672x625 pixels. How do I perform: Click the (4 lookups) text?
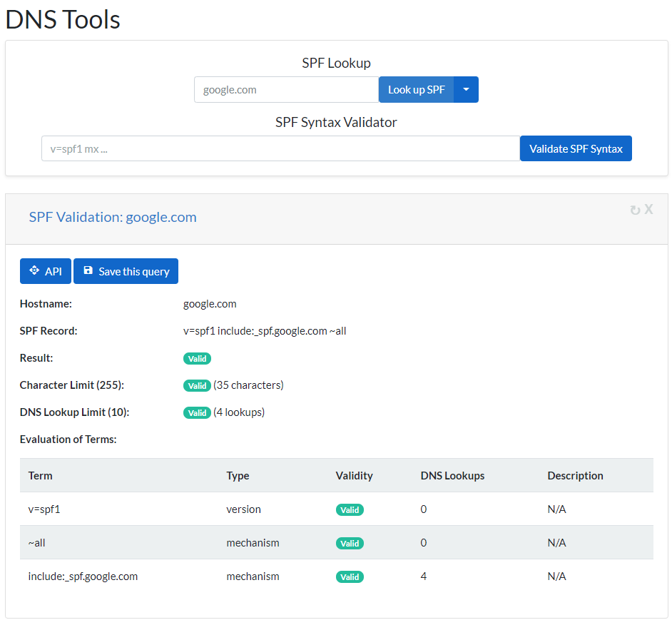pyautogui.click(x=239, y=412)
